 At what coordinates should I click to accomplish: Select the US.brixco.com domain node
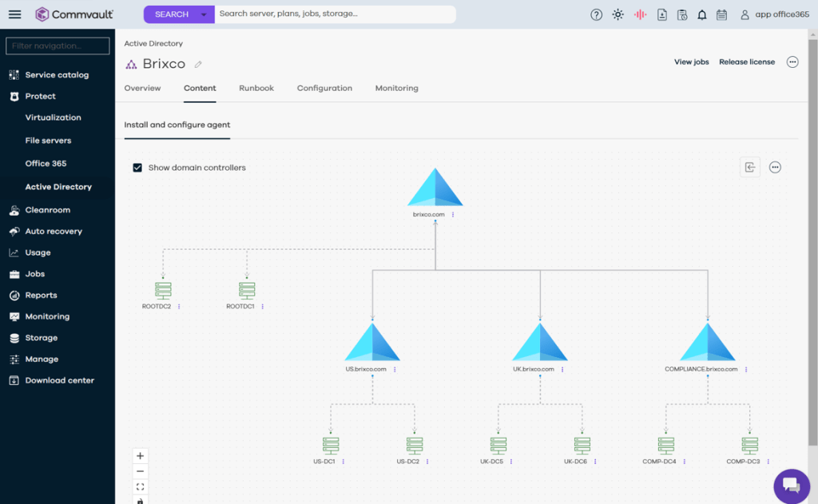372,342
